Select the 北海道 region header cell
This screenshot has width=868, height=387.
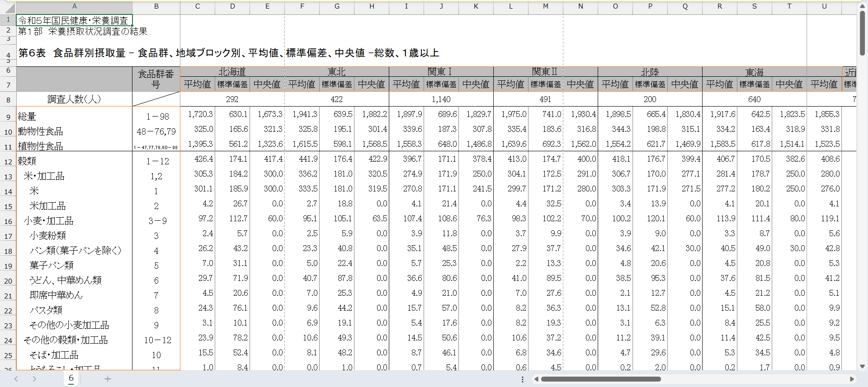click(232, 72)
